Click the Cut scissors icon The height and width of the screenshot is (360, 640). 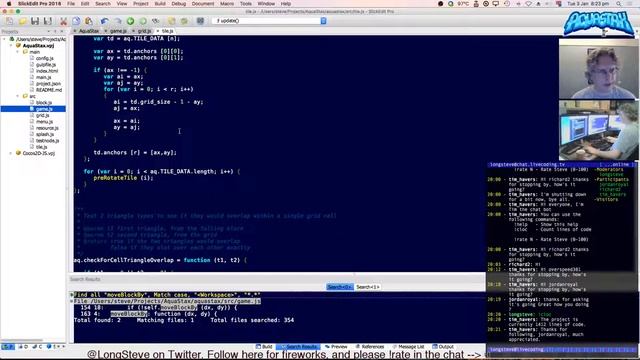click(x=63, y=21)
